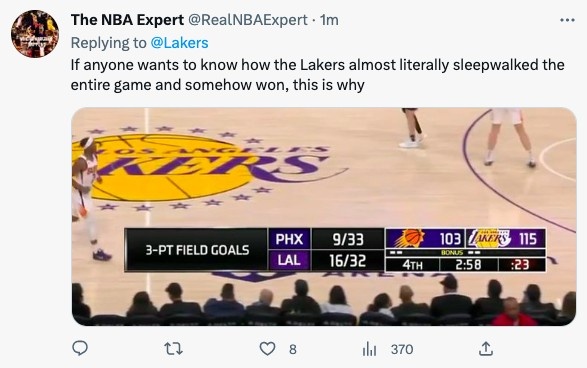Open the 1m timestamp link
Image resolution: width=587 pixels, height=368 pixels.
[329, 20]
